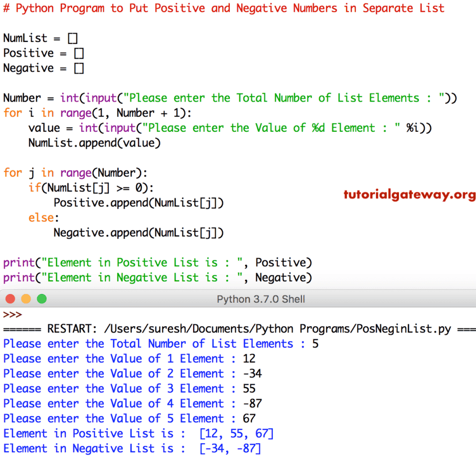Click the Positive list initialization line
The image size is (476, 457).
[43, 53]
